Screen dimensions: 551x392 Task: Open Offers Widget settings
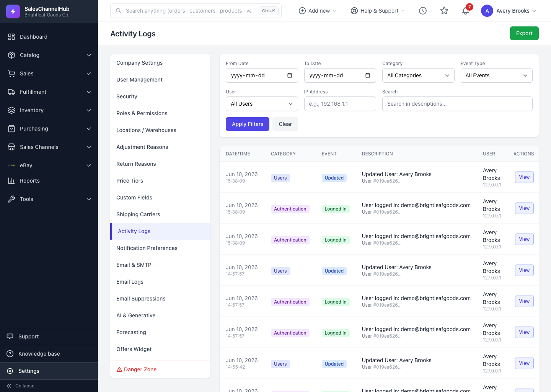pyautogui.click(x=160, y=349)
